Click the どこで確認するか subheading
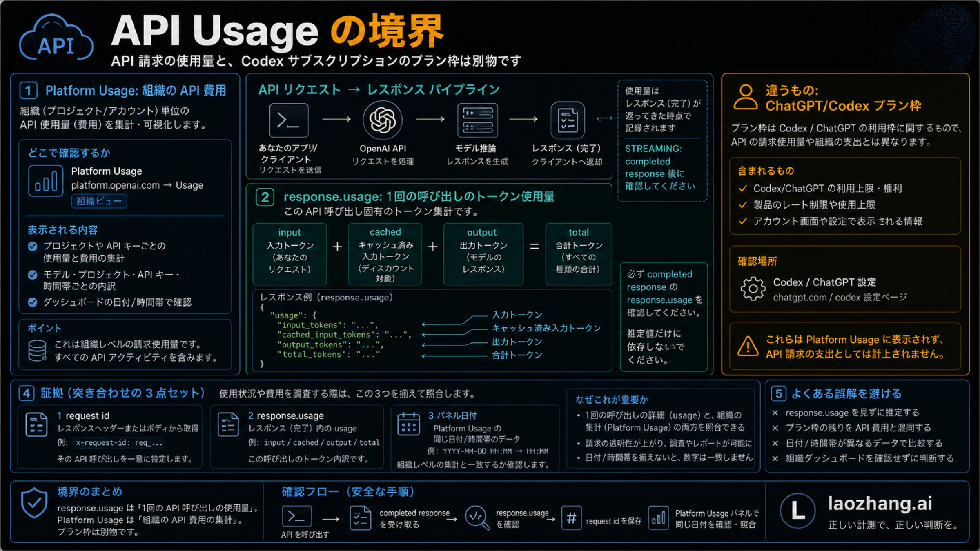Screen dimensions: 980x551 click(x=69, y=153)
